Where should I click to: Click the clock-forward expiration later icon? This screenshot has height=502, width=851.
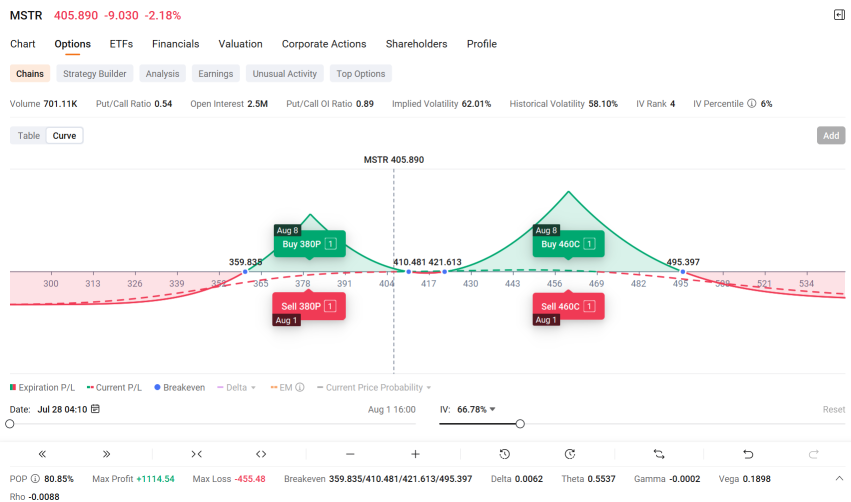(x=569, y=454)
